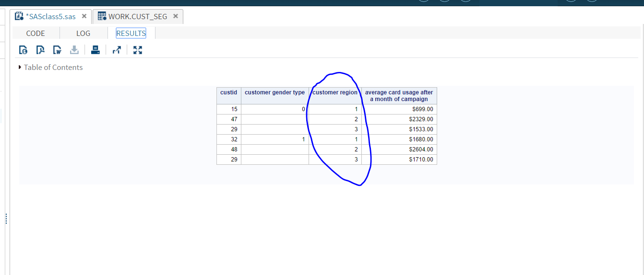The width and height of the screenshot is (644, 275).
Task: Switch to the CODE tab
Action: click(x=36, y=33)
